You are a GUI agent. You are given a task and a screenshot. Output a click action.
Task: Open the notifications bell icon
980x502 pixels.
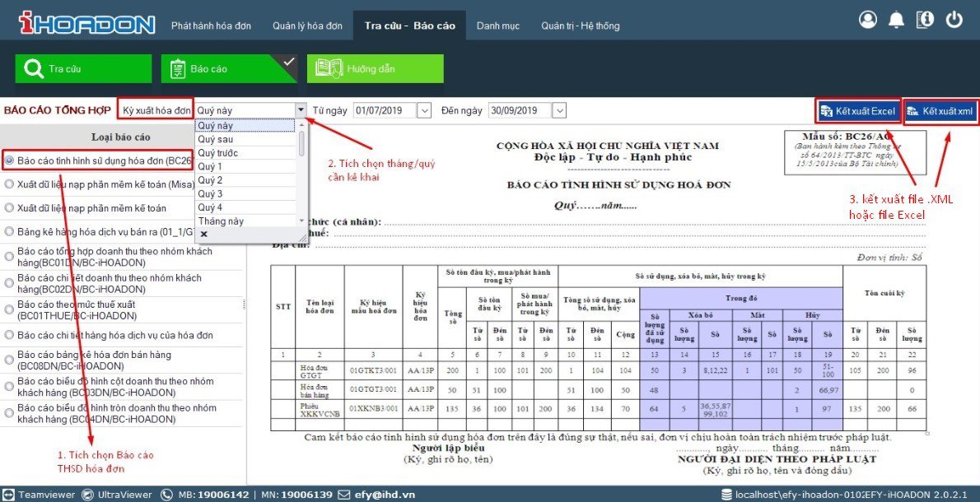coord(896,20)
